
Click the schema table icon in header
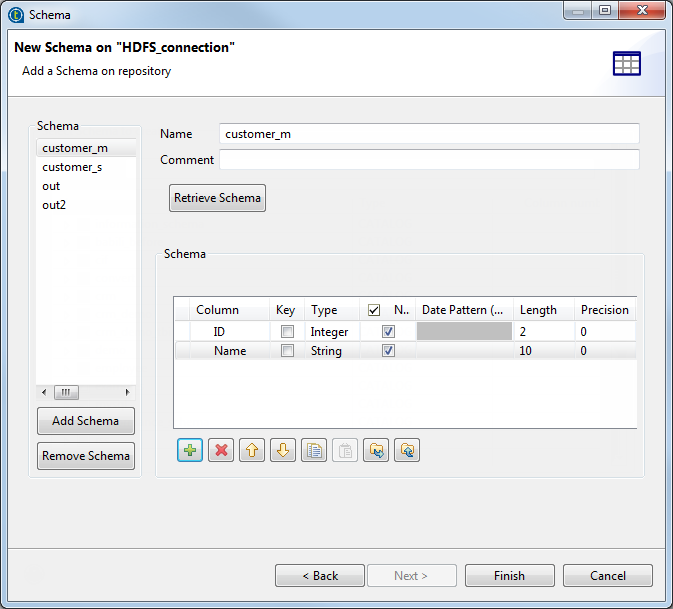tap(627, 64)
